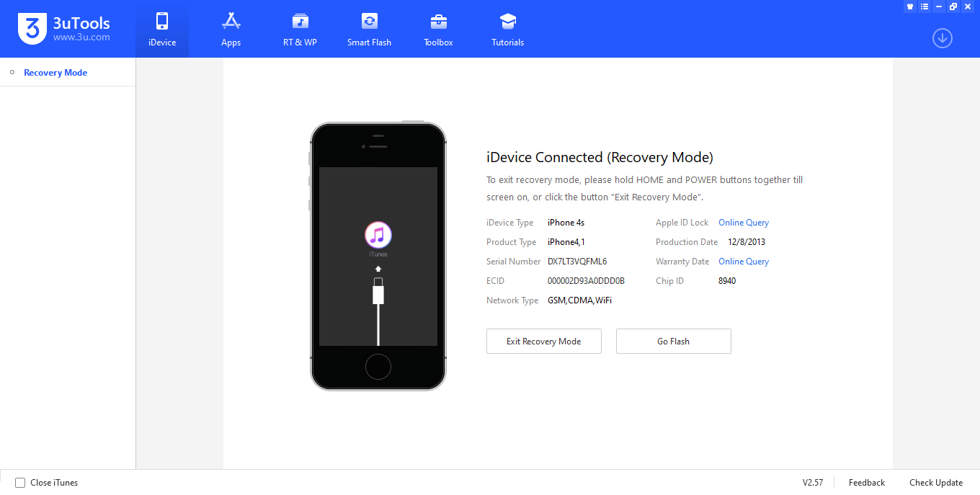Minimize the 3uTools window
This screenshot has height=495, width=980.
[939, 6]
